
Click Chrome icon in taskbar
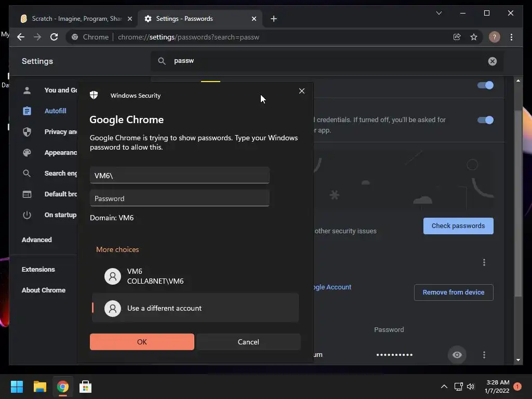(63, 387)
